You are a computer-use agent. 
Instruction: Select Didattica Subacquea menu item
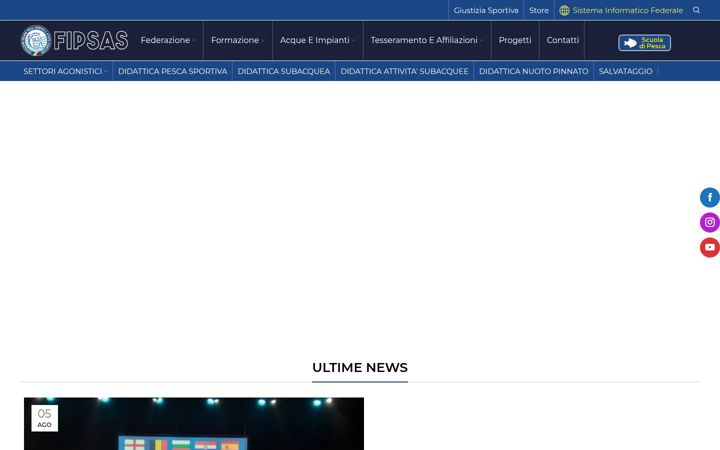tap(284, 71)
